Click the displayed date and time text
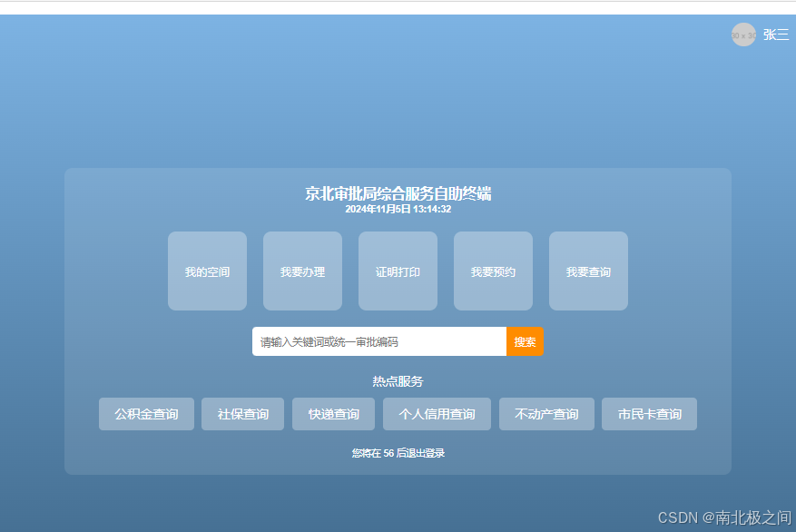Viewport: 796px width, 532px height. [x=398, y=209]
